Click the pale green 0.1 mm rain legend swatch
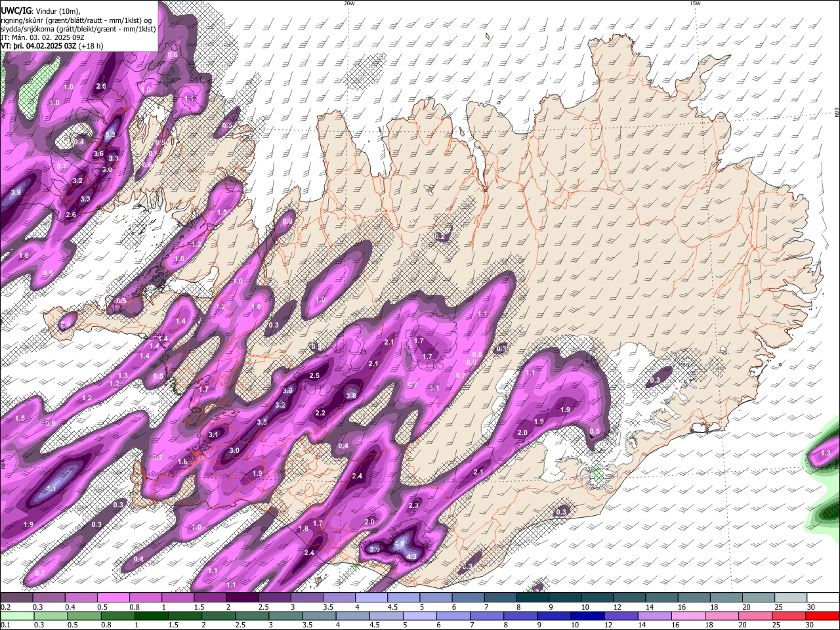This screenshot has height=630, width=840. coord(17,616)
